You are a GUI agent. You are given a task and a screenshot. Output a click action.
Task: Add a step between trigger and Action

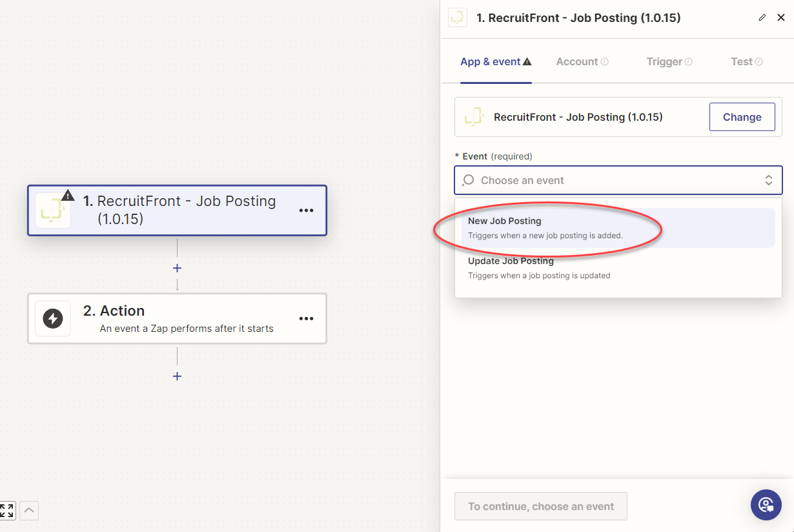pos(177,268)
